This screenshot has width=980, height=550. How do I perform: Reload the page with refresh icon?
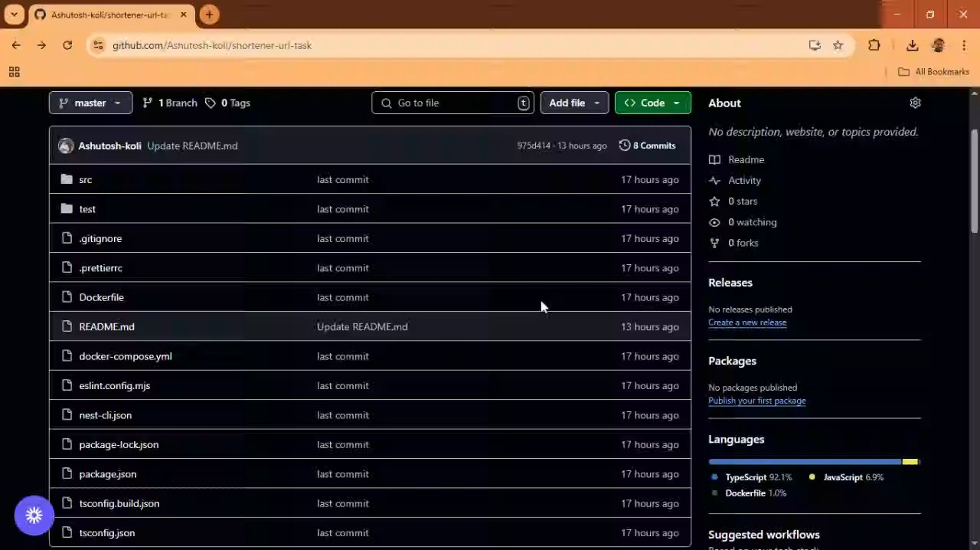click(67, 45)
